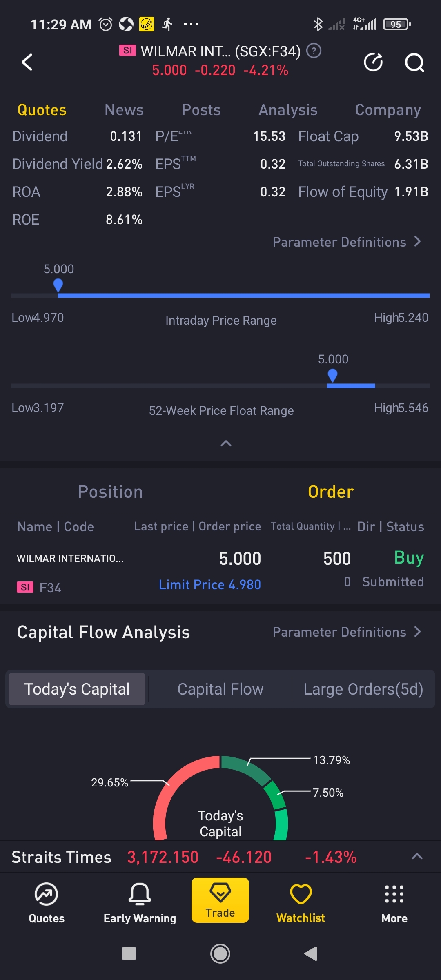The width and height of the screenshot is (441, 980).
Task: Tap the question mark help icon
Action: 314,51
